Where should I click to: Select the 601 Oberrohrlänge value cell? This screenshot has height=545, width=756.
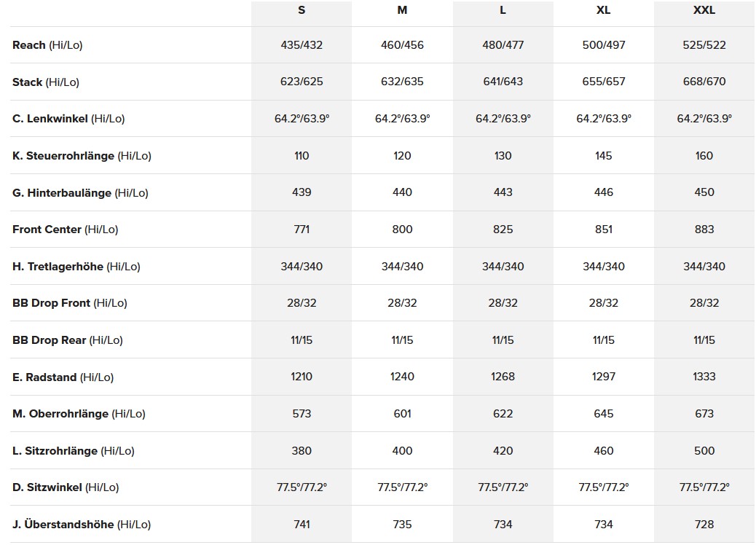[x=402, y=414]
